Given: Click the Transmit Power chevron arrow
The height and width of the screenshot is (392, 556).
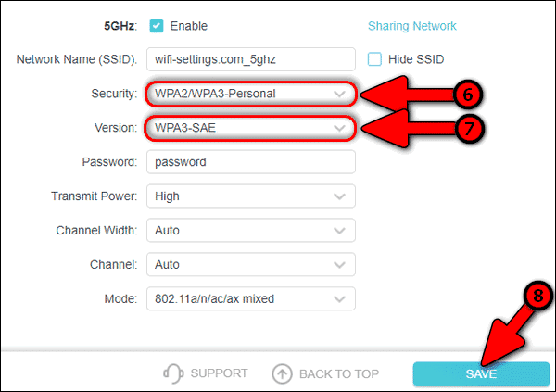Looking at the screenshot, I should pos(339,196).
